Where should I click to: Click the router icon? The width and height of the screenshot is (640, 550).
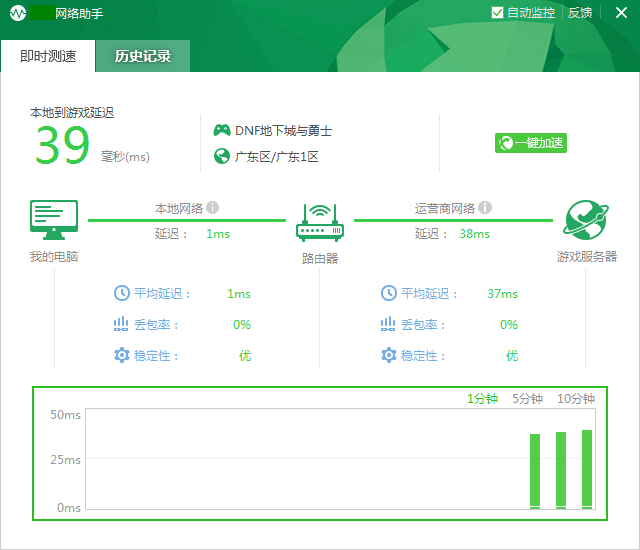(x=320, y=222)
